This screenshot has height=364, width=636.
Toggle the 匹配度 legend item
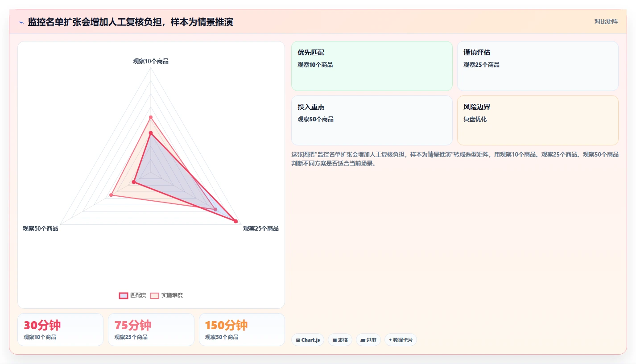coord(132,295)
